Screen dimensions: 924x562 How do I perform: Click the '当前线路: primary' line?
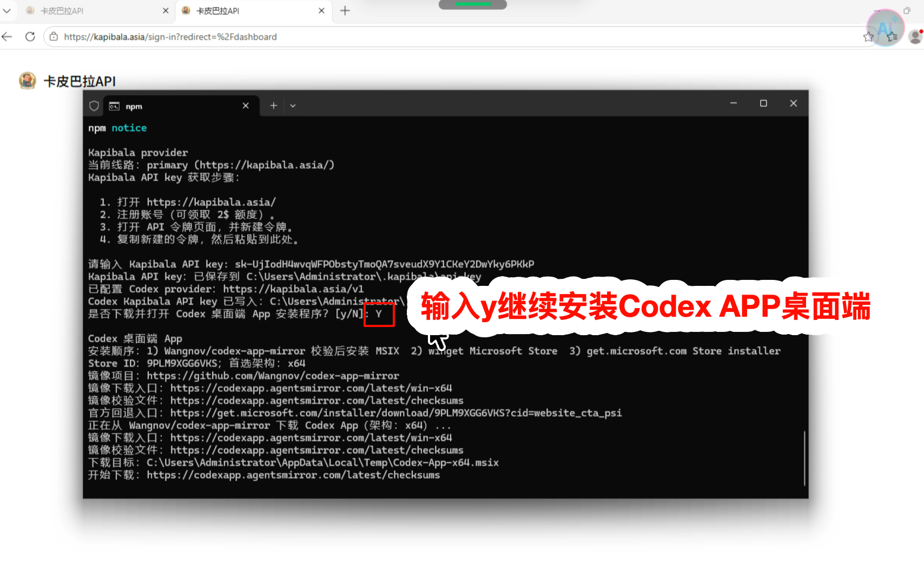coord(211,165)
